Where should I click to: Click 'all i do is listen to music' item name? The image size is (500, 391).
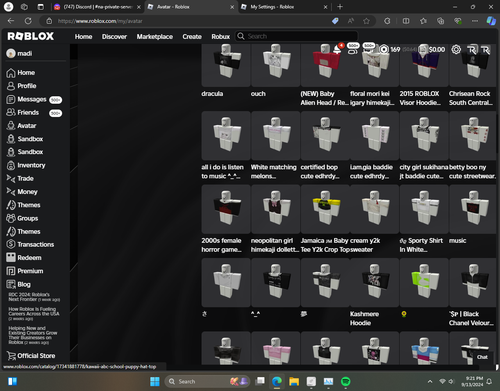click(222, 172)
